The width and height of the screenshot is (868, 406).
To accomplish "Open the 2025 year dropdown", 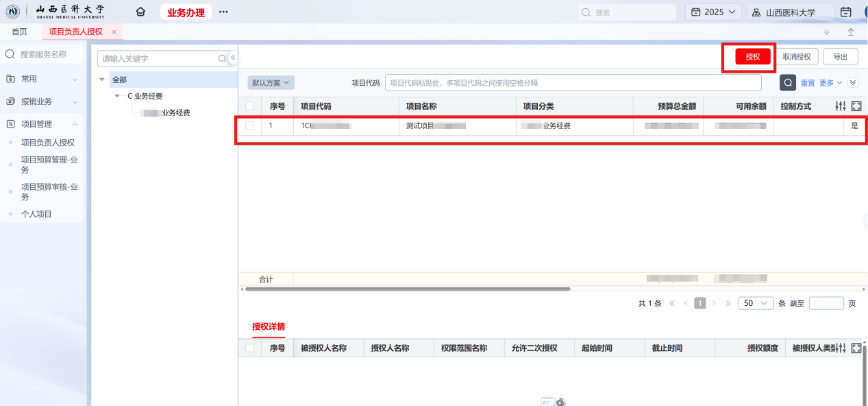I will click(713, 12).
